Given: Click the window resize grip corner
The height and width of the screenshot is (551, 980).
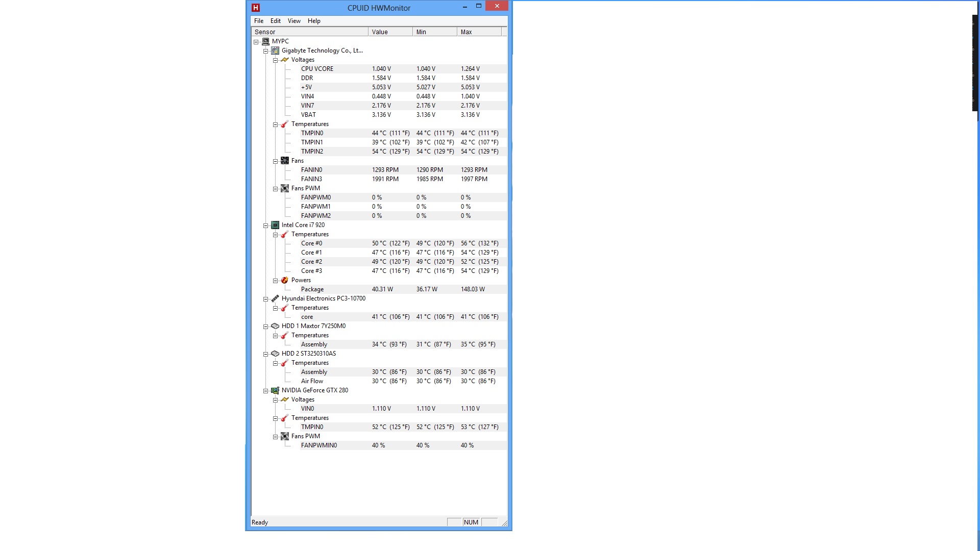Looking at the screenshot, I should pos(504,523).
